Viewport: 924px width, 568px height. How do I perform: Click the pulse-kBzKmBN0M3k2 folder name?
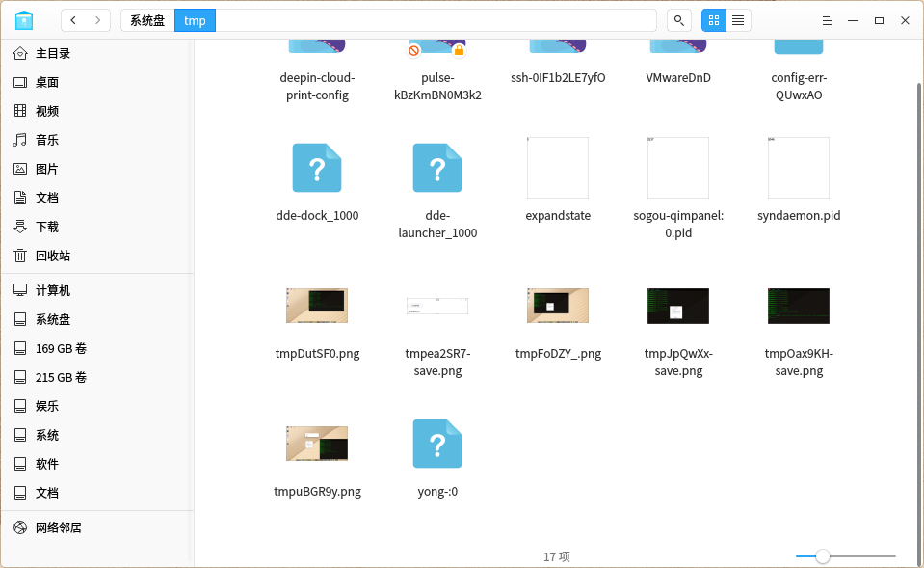click(437, 86)
